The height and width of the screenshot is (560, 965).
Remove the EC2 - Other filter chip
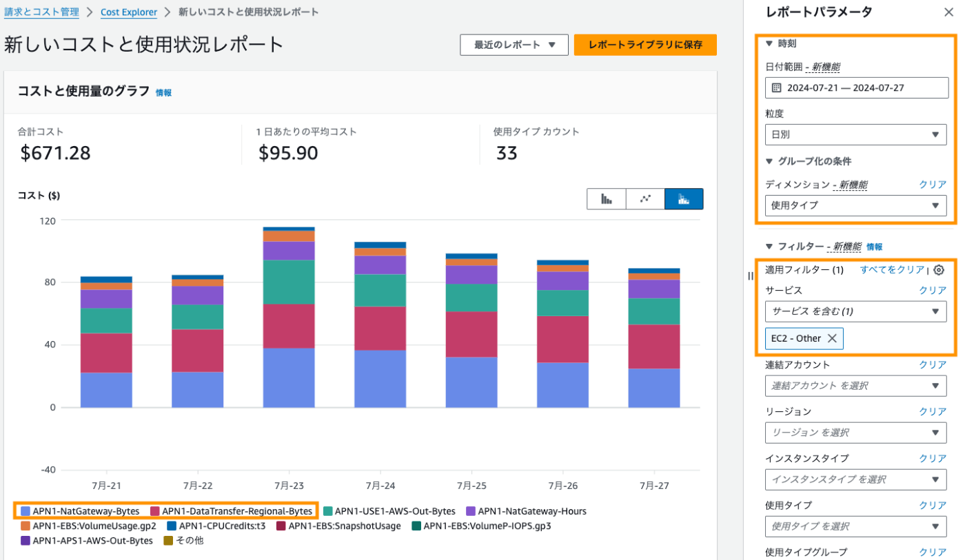(832, 338)
